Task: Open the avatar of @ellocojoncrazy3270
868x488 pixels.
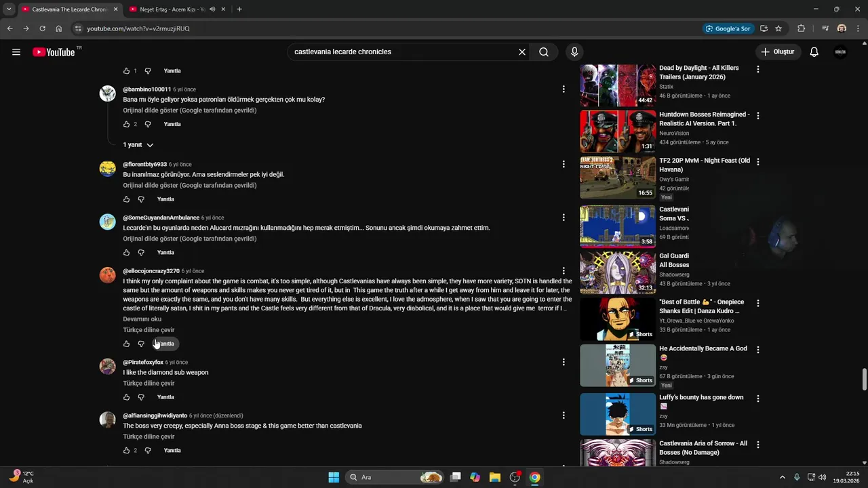Action: coord(108,275)
